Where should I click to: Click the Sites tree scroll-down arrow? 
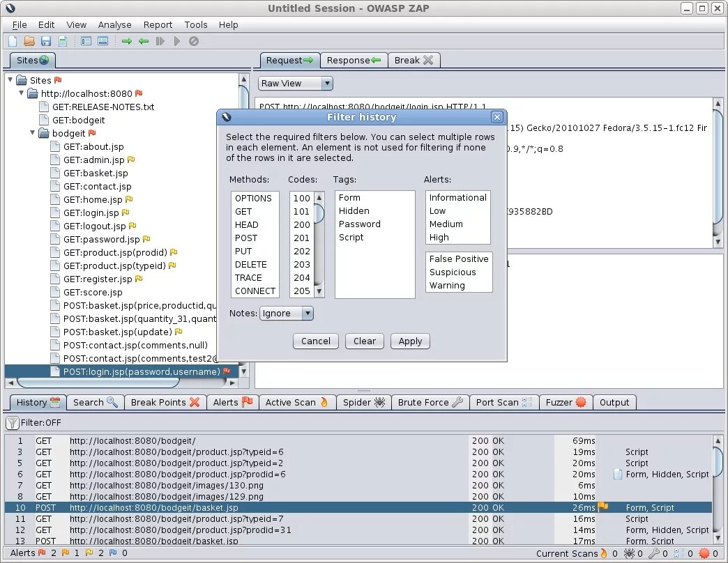coord(244,371)
